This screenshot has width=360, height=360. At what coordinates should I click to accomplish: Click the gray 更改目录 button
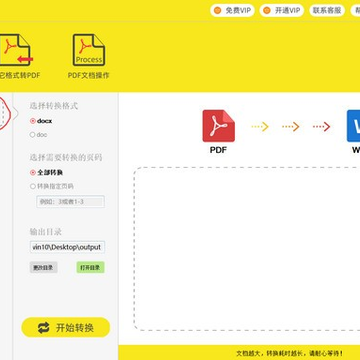click(44, 267)
